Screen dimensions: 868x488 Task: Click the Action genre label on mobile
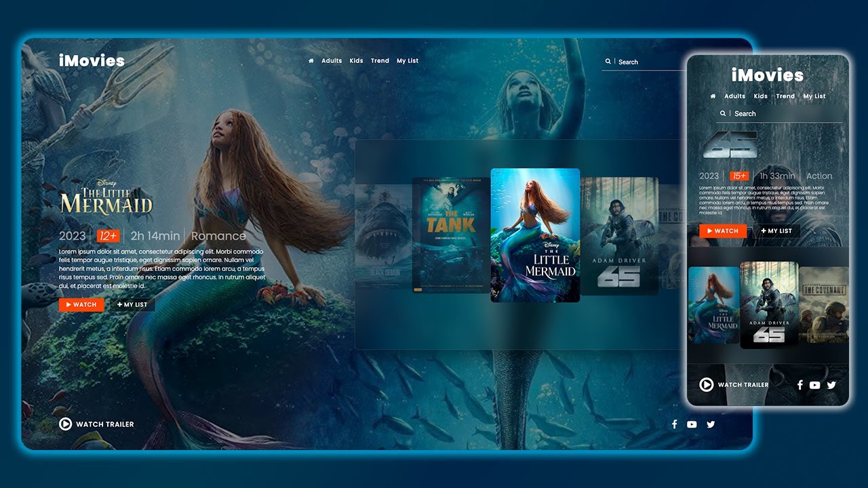click(x=819, y=176)
